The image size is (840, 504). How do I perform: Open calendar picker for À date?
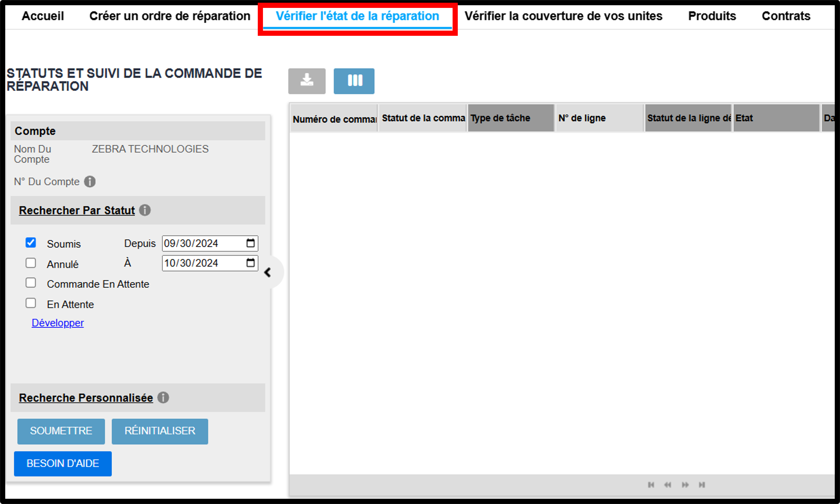pos(250,263)
